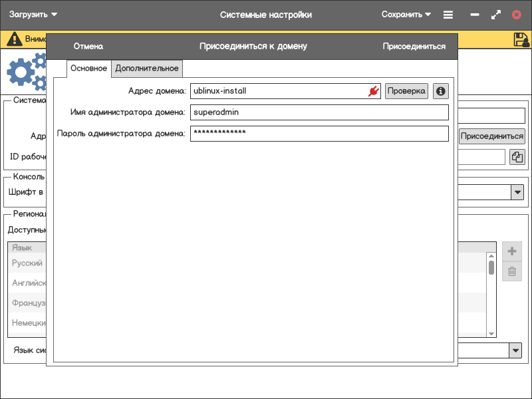Viewport: 532px width, 399px height.
Task: Switch to the Дополнительное tab
Action: (x=147, y=68)
